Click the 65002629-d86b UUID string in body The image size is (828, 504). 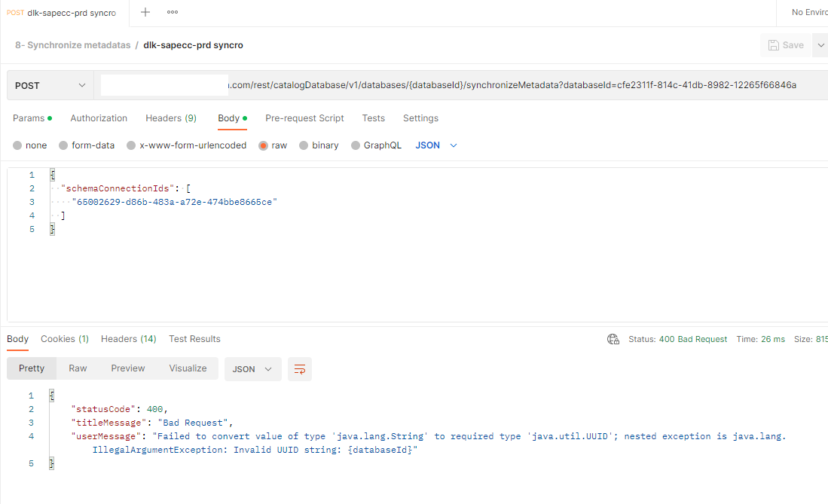coord(174,202)
